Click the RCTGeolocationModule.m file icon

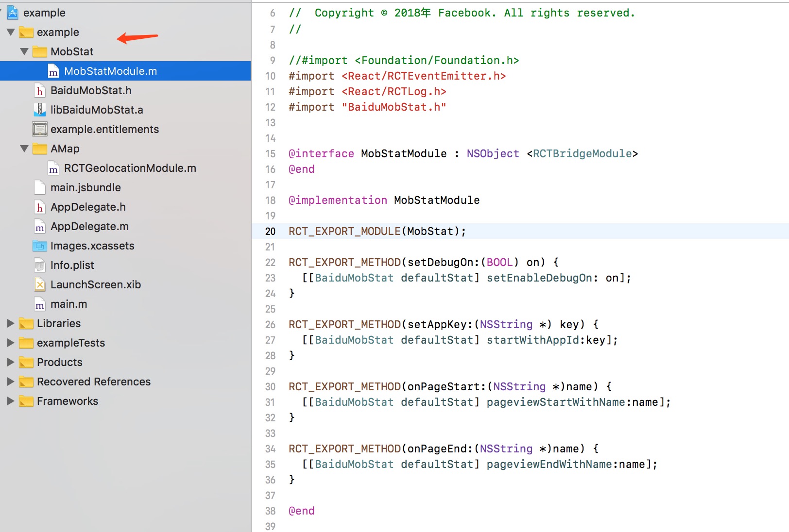pyautogui.click(x=53, y=168)
